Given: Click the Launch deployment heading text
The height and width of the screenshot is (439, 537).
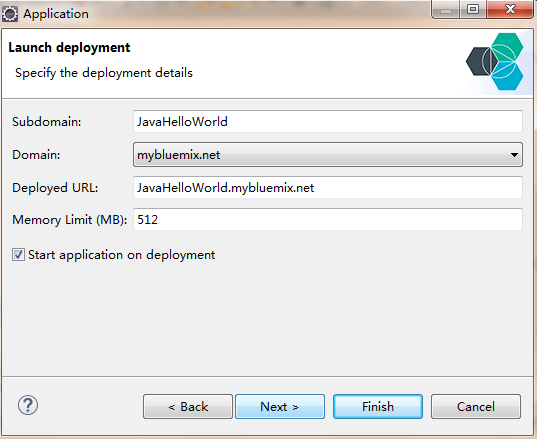Looking at the screenshot, I should (69, 48).
